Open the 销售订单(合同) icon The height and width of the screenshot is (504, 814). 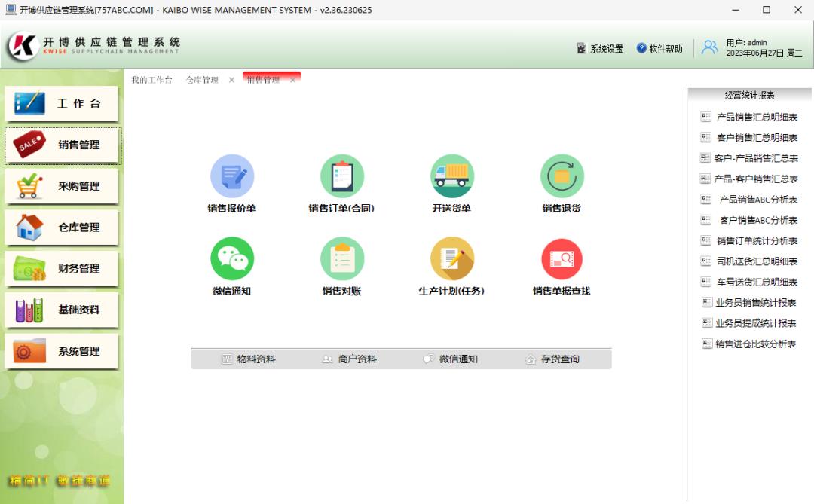click(x=342, y=176)
